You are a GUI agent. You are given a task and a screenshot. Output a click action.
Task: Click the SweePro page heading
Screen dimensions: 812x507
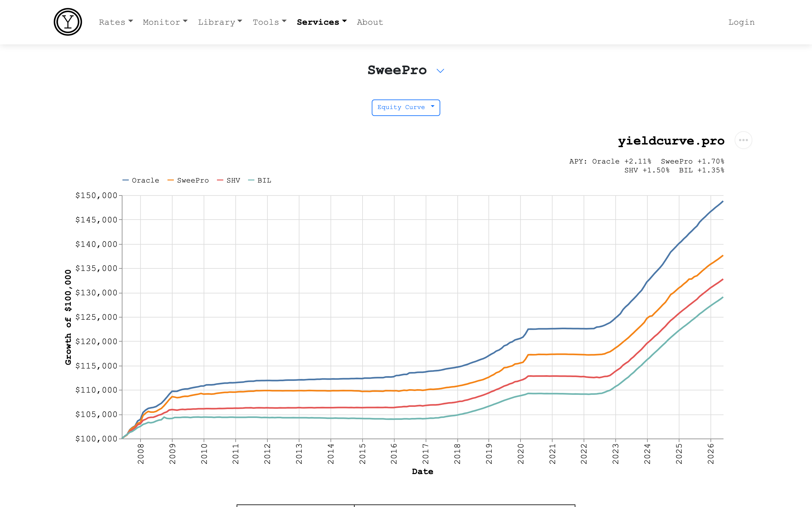[397, 70]
